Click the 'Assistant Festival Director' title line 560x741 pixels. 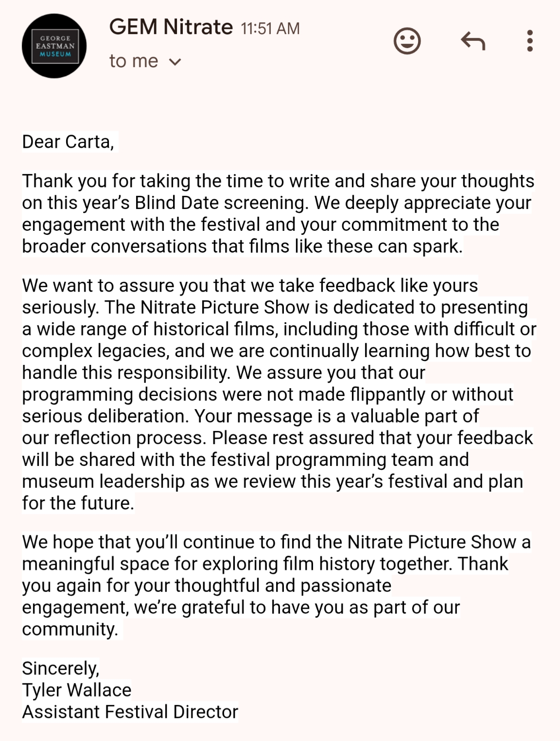[130, 712]
